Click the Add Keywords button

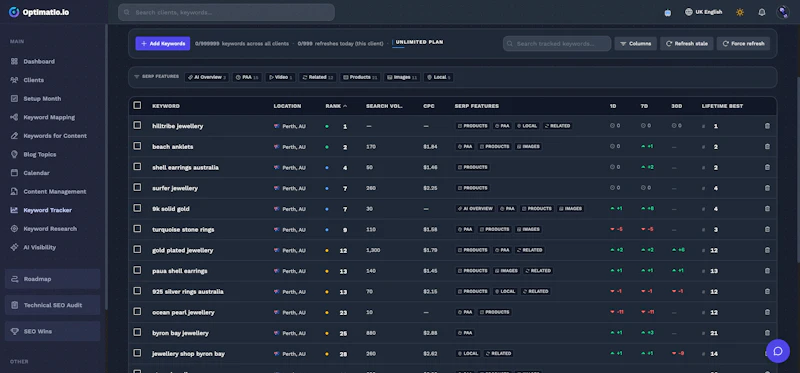163,43
